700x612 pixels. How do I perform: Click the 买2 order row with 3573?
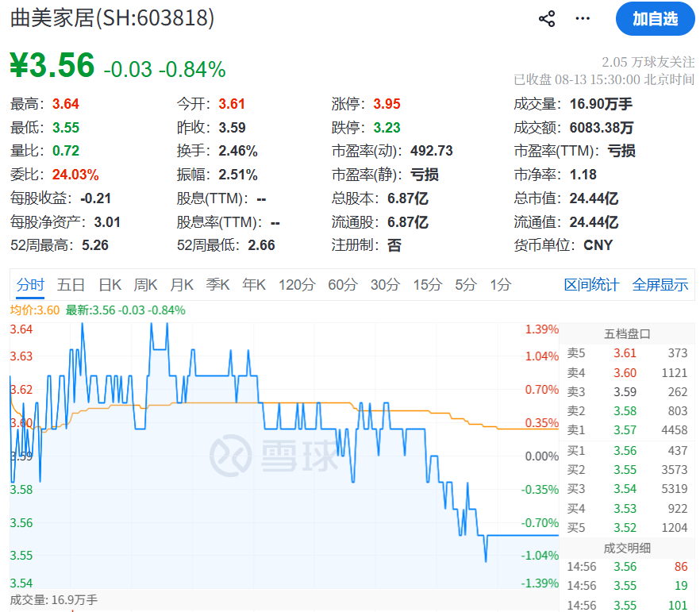coord(627,470)
